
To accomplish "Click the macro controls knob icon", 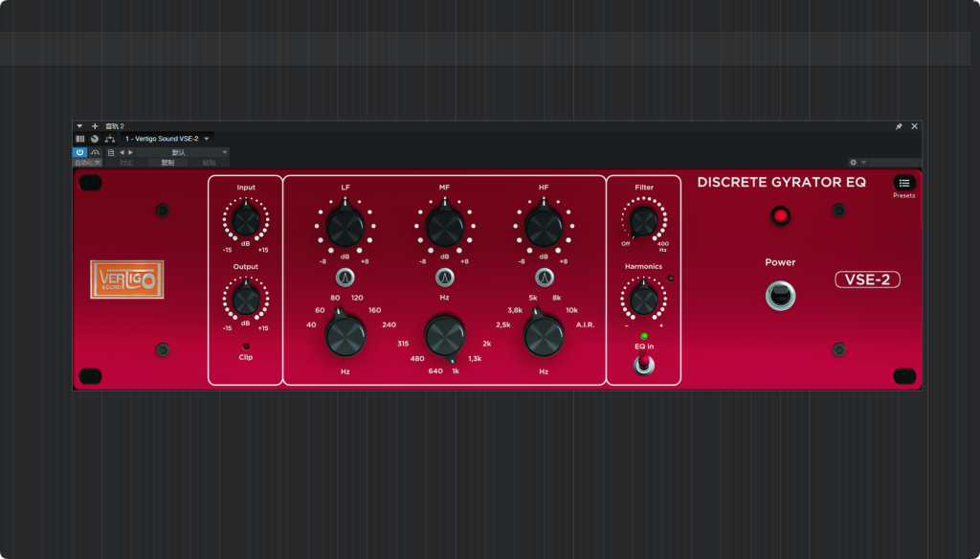I will click(x=95, y=139).
